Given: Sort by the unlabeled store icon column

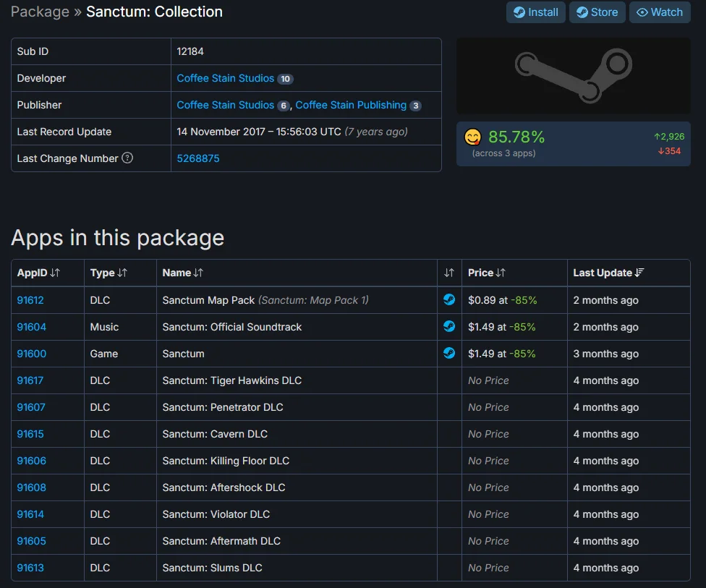Looking at the screenshot, I should (449, 273).
